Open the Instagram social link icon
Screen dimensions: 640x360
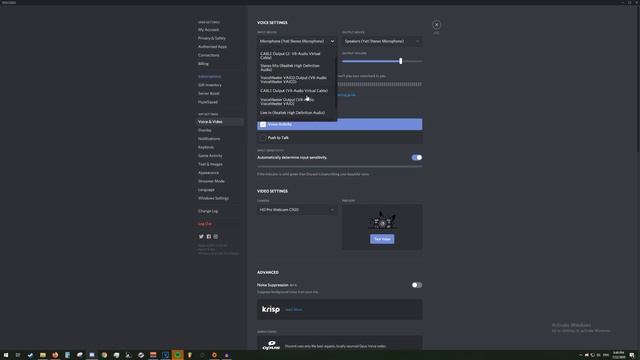[x=216, y=237]
